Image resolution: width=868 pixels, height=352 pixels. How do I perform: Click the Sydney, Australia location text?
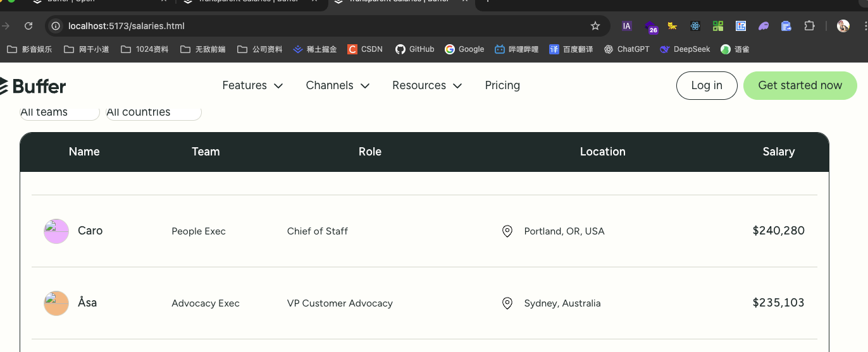coord(562,303)
